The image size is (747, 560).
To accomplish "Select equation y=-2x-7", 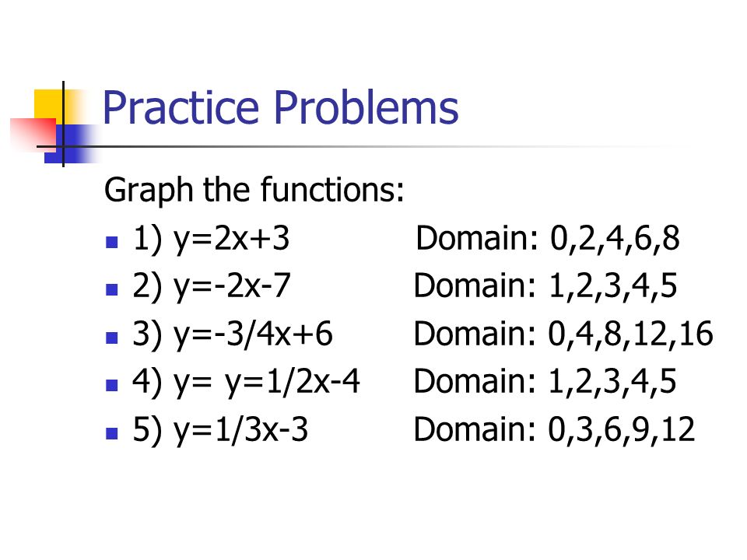I will [232, 287].
